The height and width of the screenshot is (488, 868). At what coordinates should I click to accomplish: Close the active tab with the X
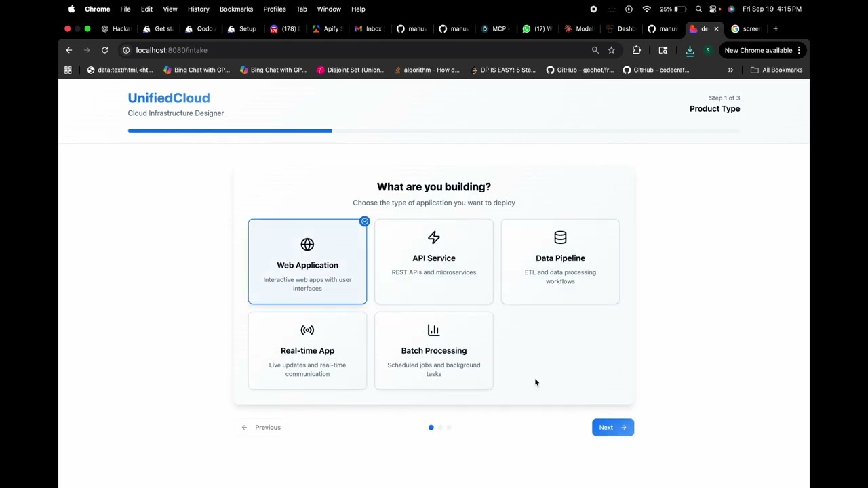coord(716,28)
